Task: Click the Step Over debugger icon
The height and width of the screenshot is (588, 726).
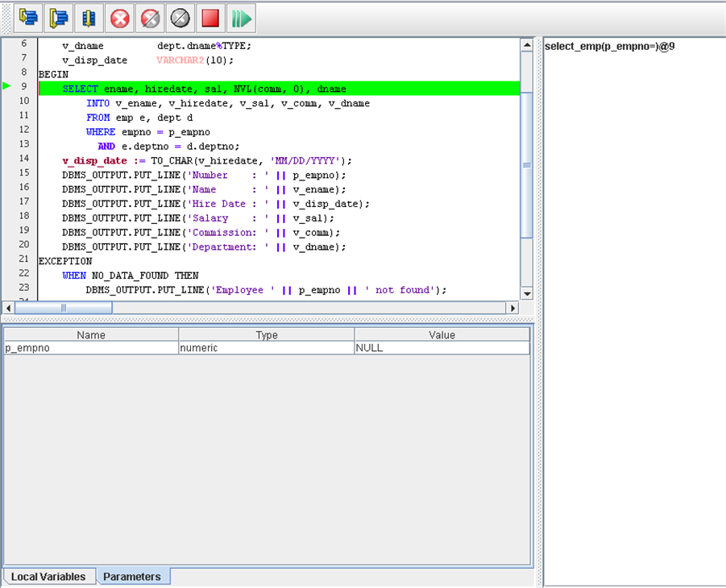Action: [x=59, y=17]
